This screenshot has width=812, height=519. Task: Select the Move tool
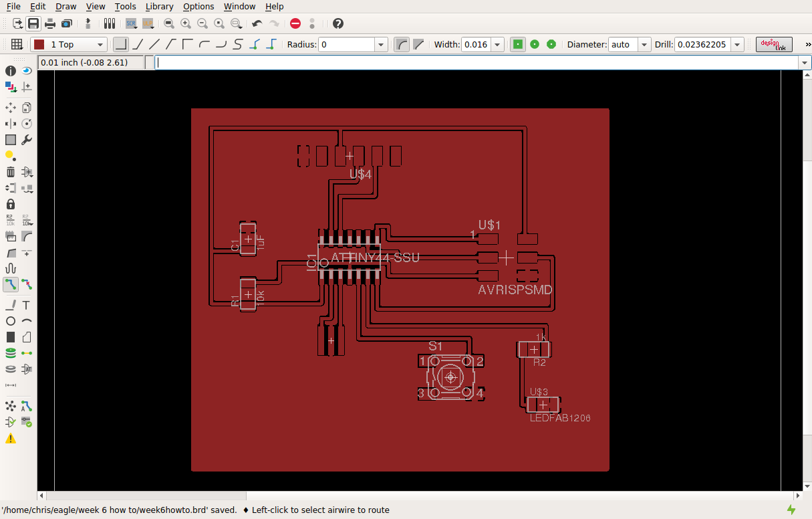[x=11, y=107]
